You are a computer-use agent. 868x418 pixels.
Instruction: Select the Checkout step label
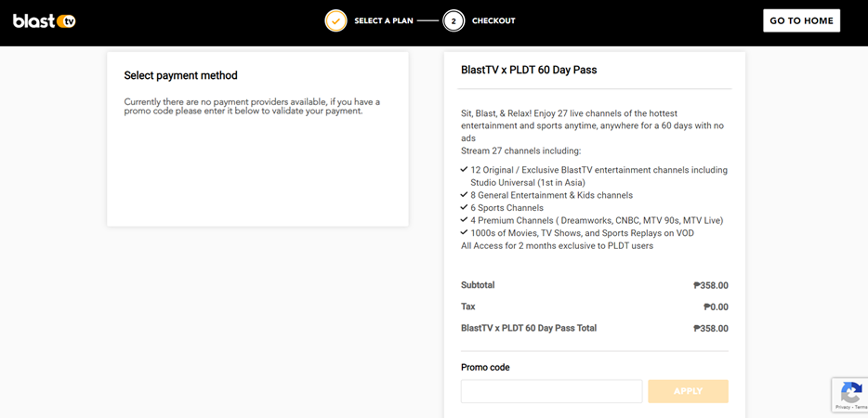(x=494, y=21)
